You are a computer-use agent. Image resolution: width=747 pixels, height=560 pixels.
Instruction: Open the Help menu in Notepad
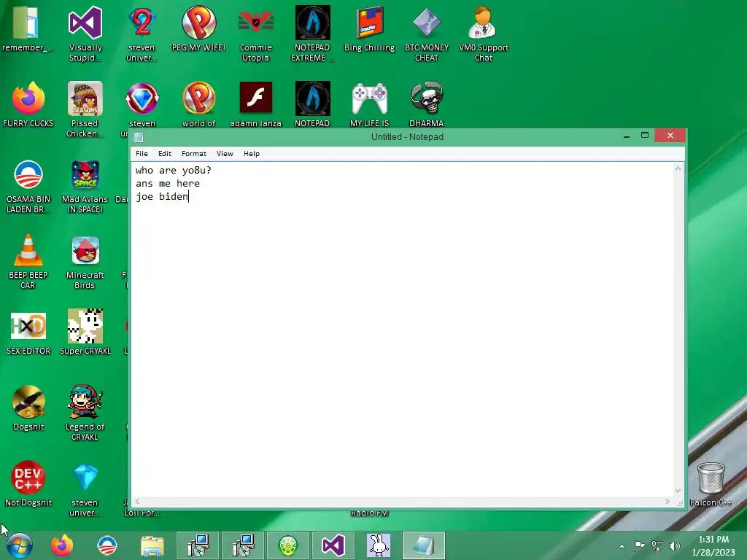252,154
